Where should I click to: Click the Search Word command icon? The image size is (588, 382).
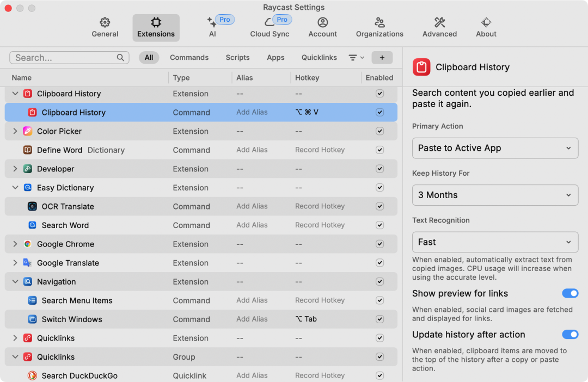tap(32, 225)
